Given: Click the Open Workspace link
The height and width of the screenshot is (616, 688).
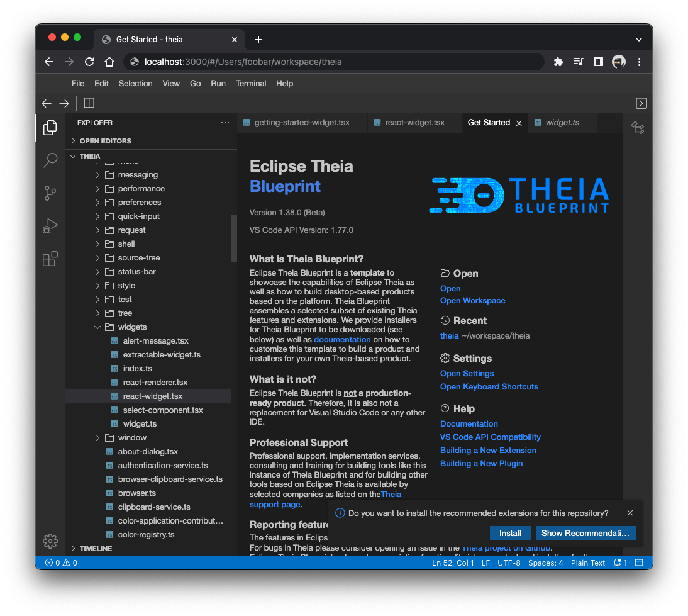Looking at the screenshot, I should tap(472, 300).
